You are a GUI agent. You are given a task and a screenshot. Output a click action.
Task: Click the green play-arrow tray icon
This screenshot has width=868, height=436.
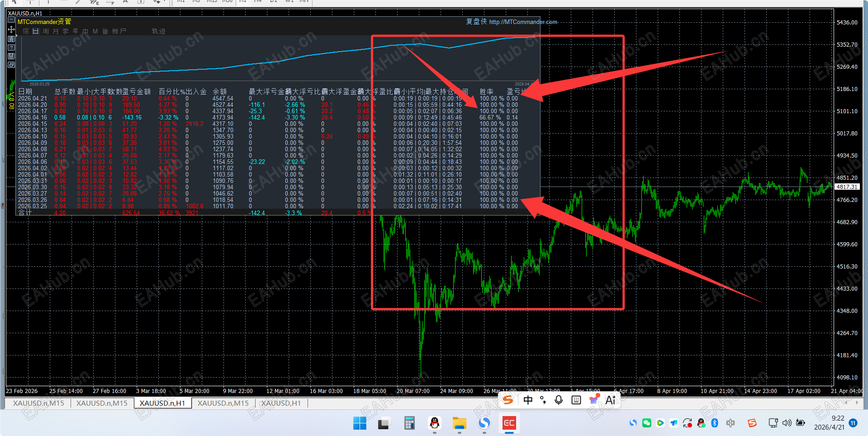coord(660,423)
